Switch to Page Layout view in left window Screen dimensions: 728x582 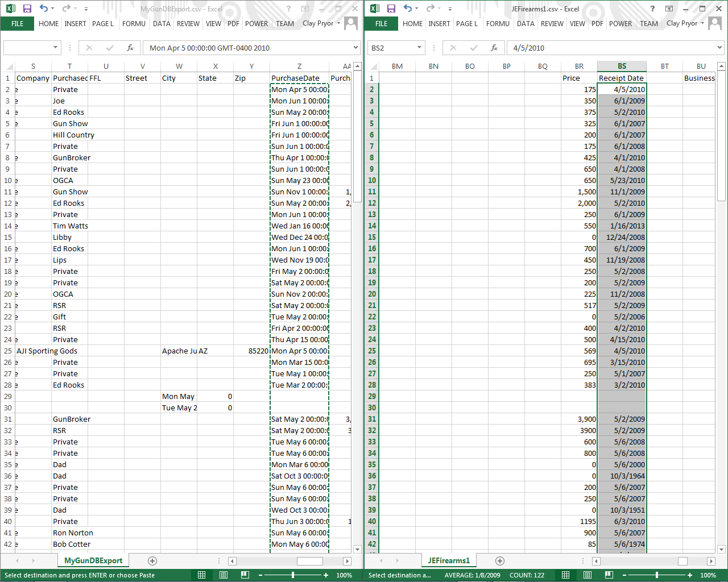pos(224,575)
